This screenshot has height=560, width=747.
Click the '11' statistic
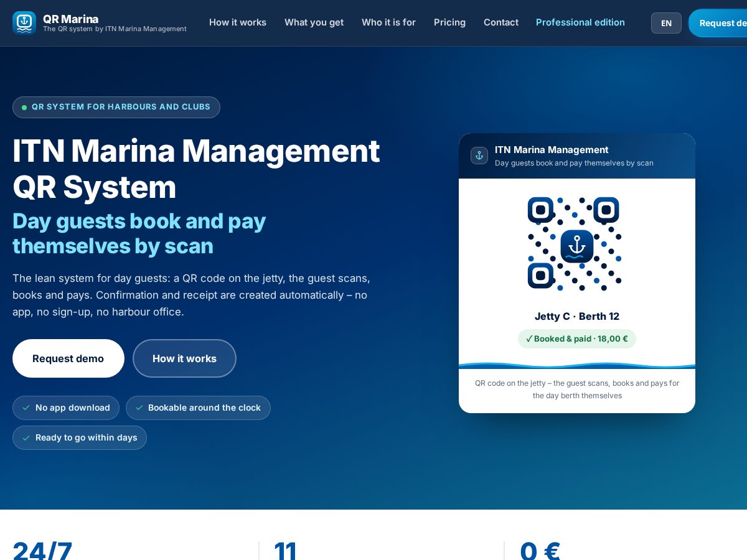tap(286, 551)
